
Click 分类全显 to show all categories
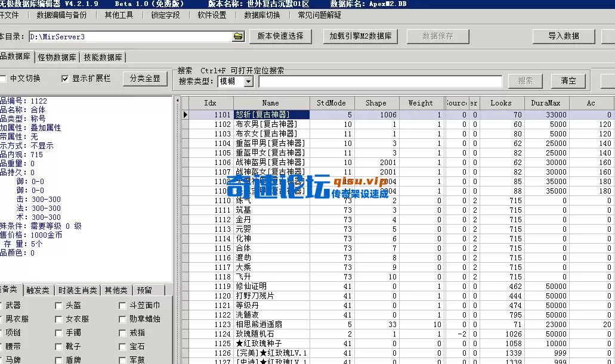pyautogui.click(x=145, y=79)
